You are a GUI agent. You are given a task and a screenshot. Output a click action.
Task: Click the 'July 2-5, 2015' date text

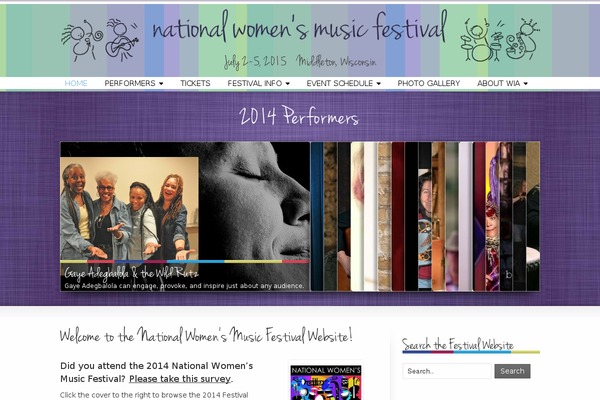(255, 62)
